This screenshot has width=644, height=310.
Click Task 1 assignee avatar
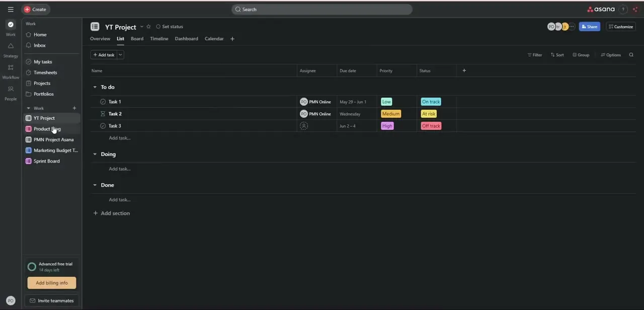pyautogui.click(x=304, y=102)
